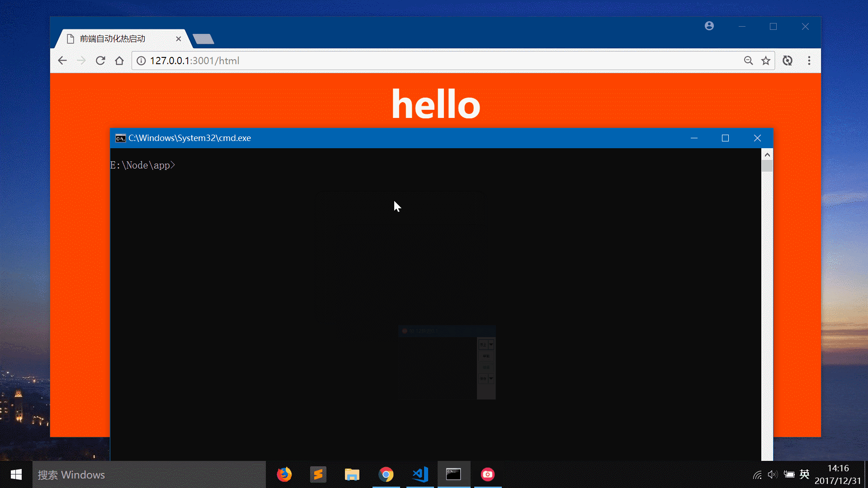Go to the browser home page
The height and width of the screenshot is (488, 868).
[x=119, y=61]
